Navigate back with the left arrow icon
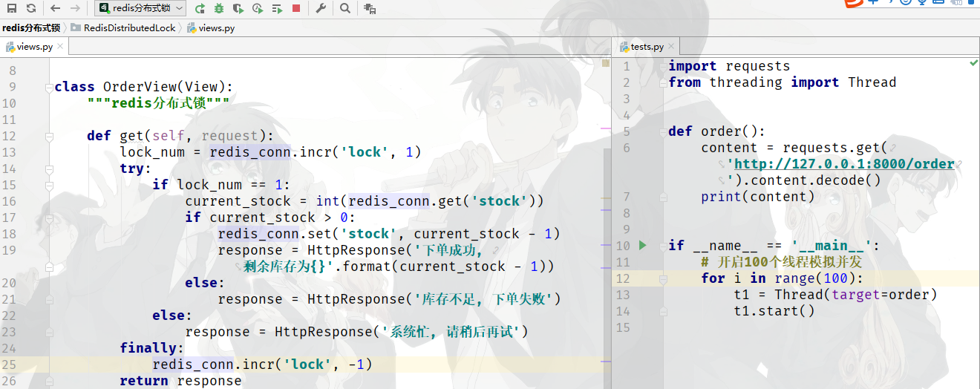980x389 pixels. click(56, 8)
